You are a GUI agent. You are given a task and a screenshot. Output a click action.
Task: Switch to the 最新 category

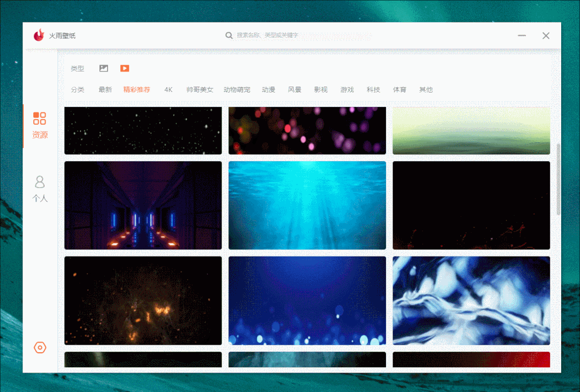click(x=105, y=90)
